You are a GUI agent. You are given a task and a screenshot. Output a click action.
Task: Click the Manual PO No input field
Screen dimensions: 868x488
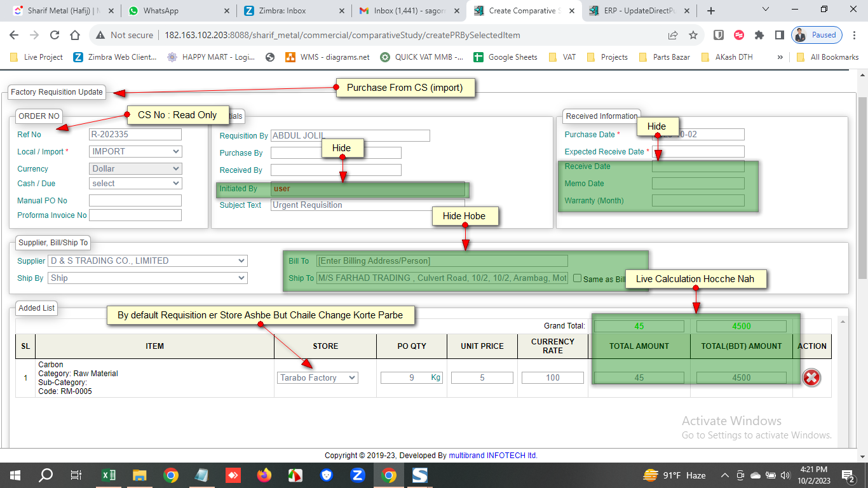[x=135, y=200]
